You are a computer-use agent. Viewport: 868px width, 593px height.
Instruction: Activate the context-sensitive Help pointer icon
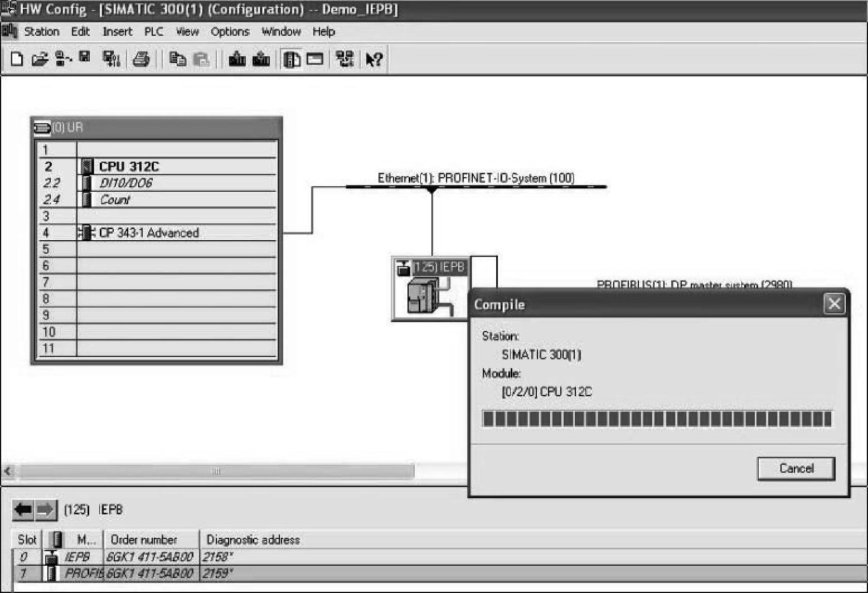(x=374, y=59)
